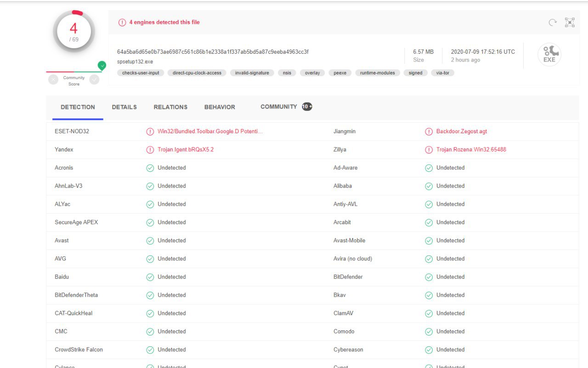Click the BitDefender undetected check icon

coord(429,277)
